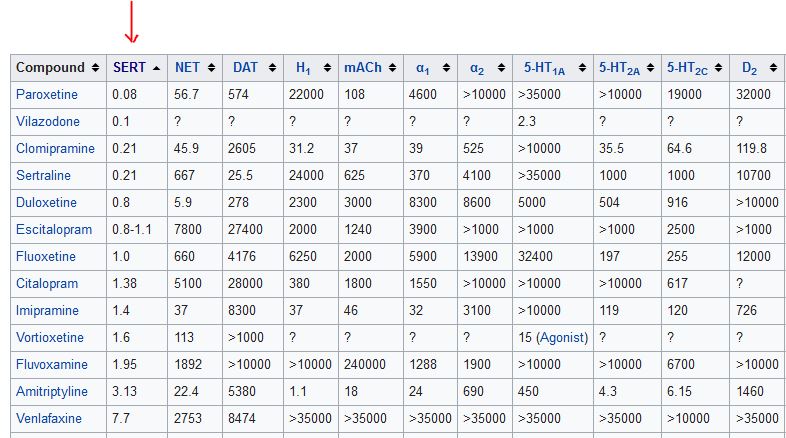Image resolution: width=786 pixels, height=438 pixels.
Task: Open the H1 header link
Action: [303, 68]
